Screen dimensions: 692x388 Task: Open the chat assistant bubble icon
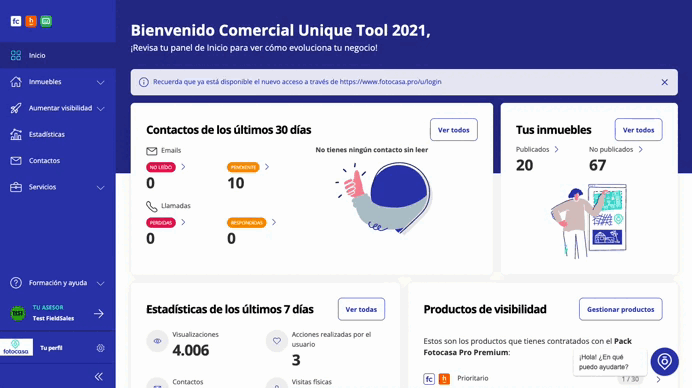point(664,362)
